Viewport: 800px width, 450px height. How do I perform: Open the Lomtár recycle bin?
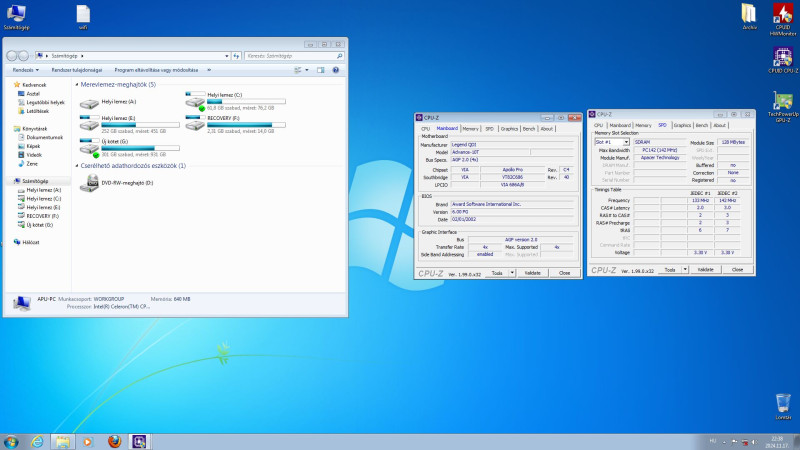point(783,406)
